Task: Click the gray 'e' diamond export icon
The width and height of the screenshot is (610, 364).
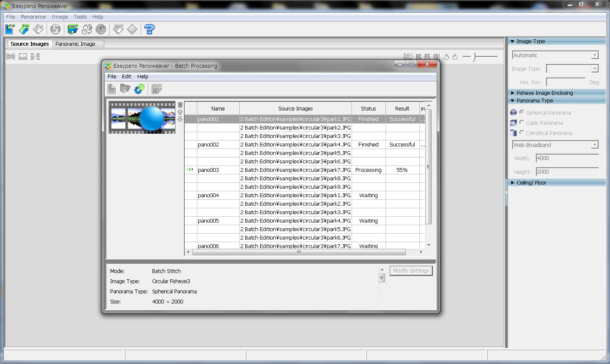Action: pyautogui.click(x=132, y=29)
